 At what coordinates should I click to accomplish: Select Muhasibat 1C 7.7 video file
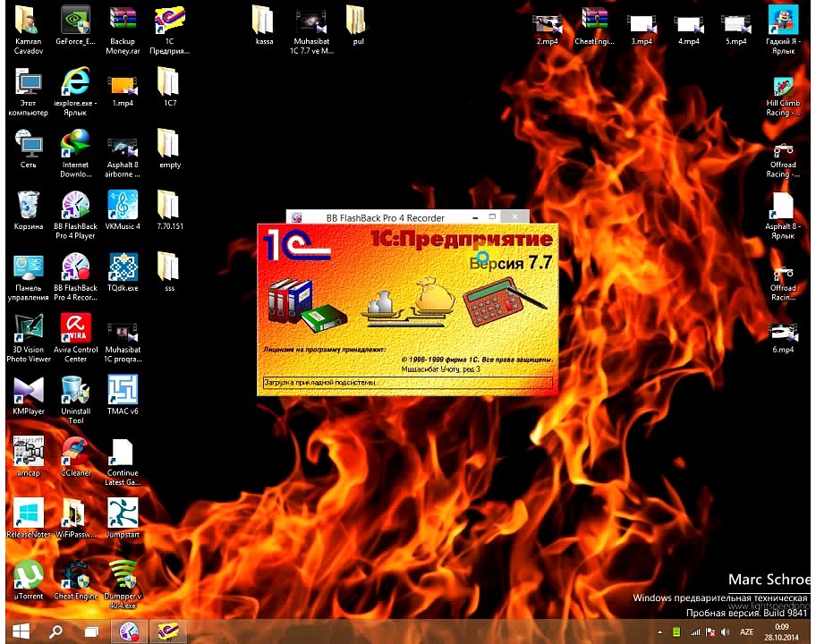(x=311, y=30)
